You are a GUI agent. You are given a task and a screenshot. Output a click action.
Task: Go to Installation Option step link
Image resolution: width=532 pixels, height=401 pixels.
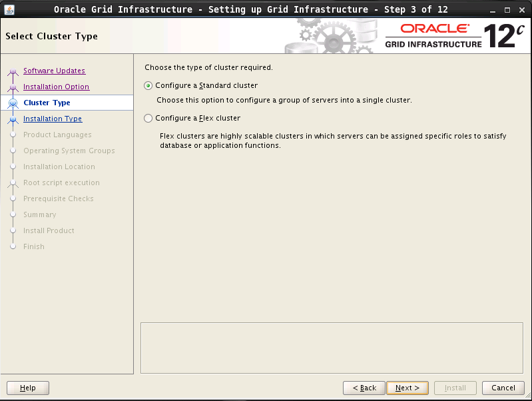click(x=56, y=87)
